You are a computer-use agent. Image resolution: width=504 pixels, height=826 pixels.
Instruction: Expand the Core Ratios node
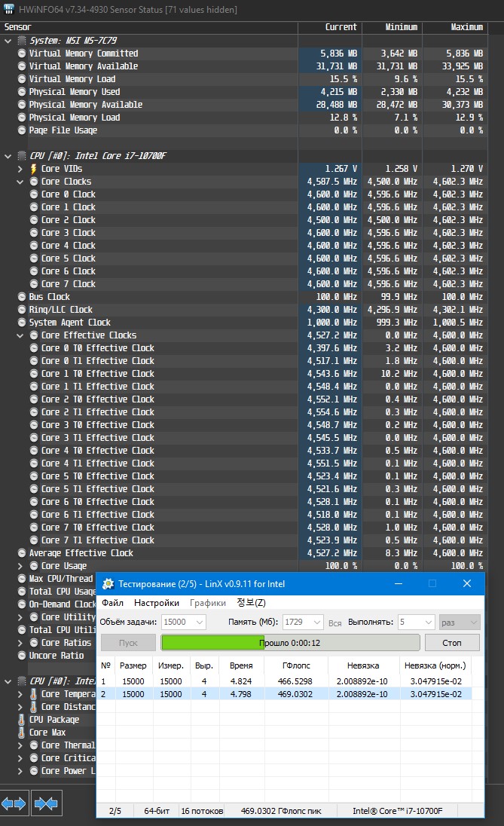pos(20,643)
